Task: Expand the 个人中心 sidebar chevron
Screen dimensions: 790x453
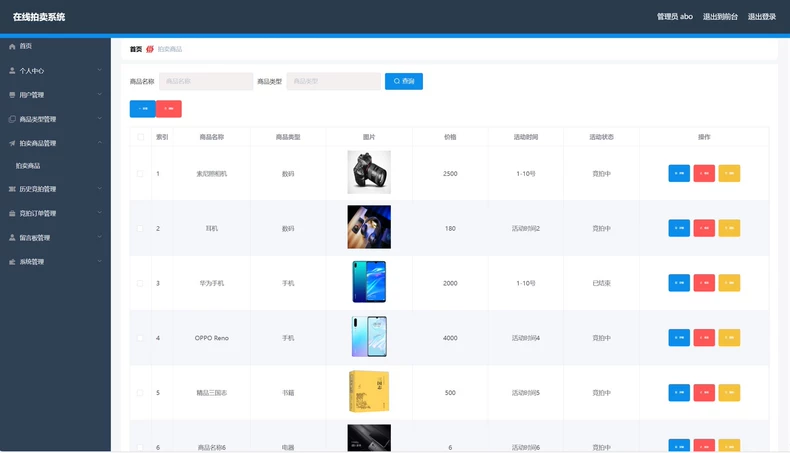Action: 99,70
